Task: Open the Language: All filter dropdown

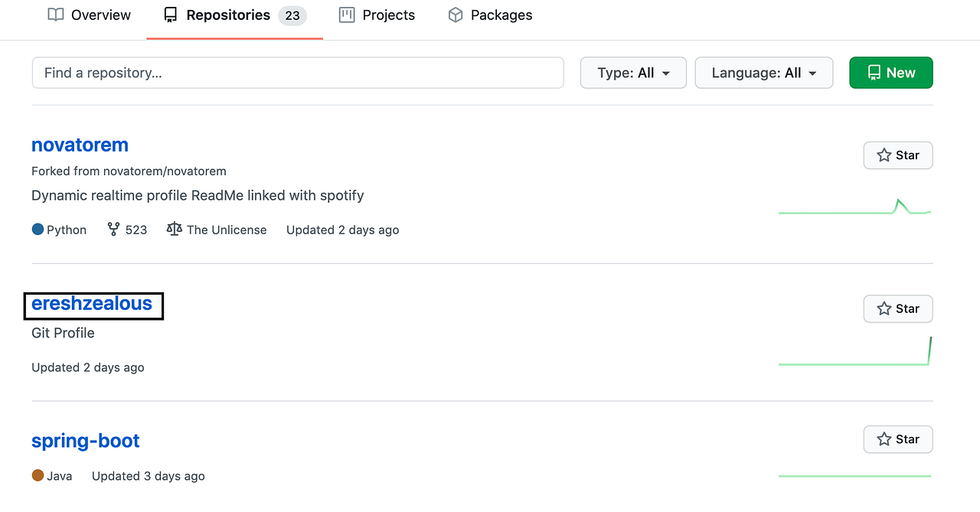Action: [763, 72]
